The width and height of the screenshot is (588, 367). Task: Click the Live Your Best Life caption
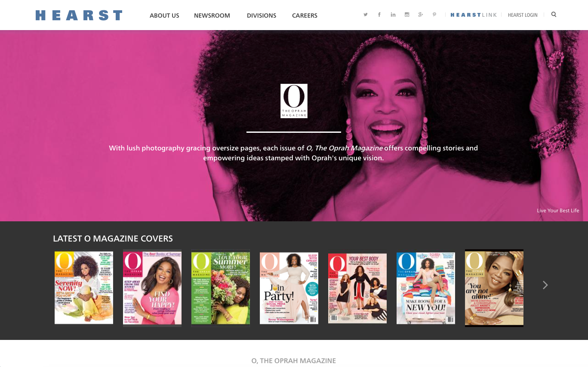(x=558, y=211)
